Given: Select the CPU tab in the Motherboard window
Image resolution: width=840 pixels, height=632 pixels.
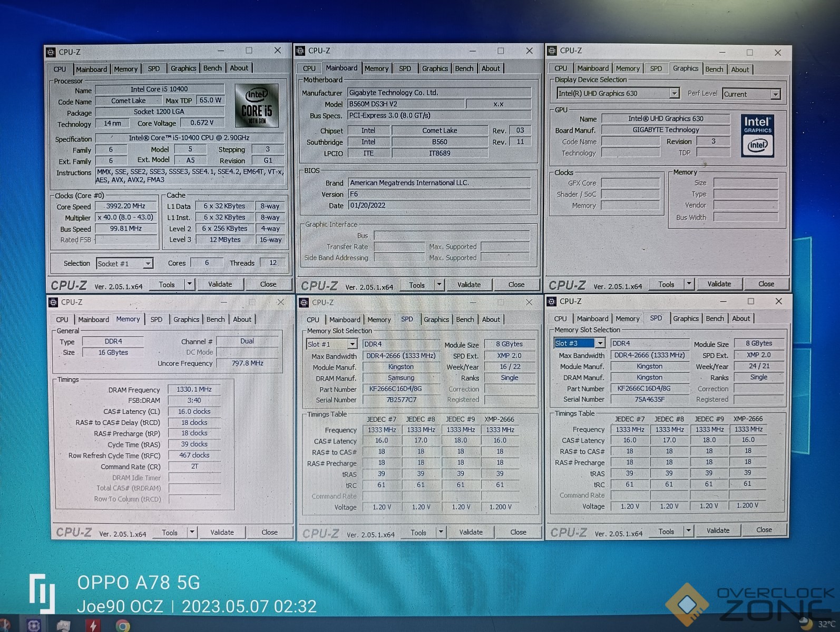Looking at the screenshot, I should click(309, 68).
